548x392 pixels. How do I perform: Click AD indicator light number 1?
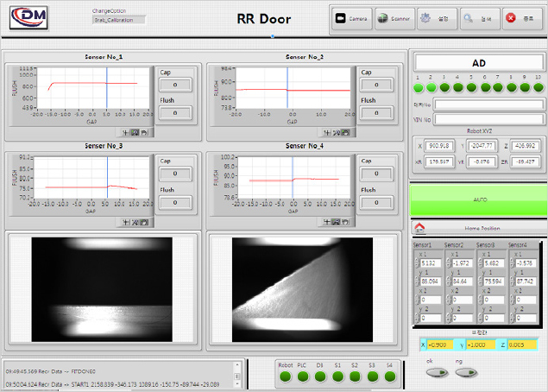[419, 87]
